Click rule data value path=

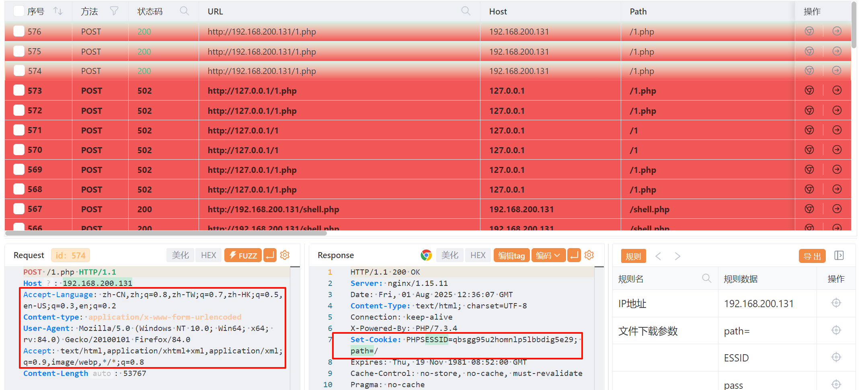(x=737, y=331)
